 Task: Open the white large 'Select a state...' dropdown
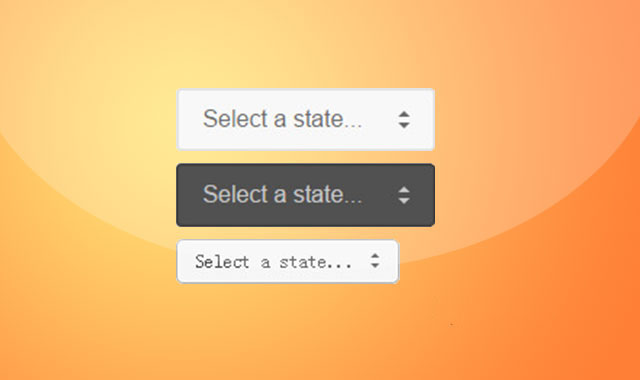[305, 120]
